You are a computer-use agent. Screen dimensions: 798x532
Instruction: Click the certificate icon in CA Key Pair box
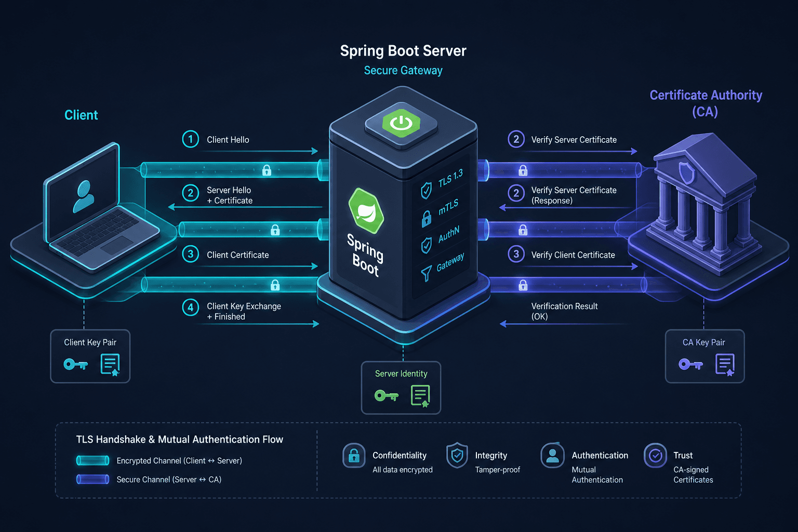point(725,365)
